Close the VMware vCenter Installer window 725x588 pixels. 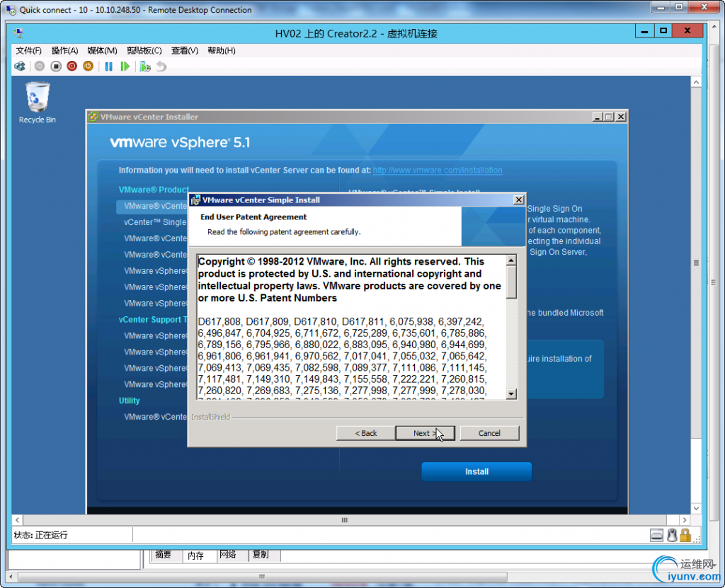point(621,117)
